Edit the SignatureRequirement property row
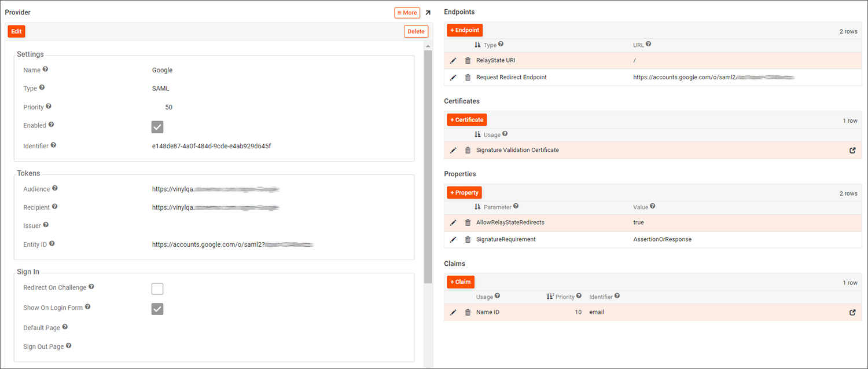The width and height of the screenshot is (868, 369). point(453,240)
